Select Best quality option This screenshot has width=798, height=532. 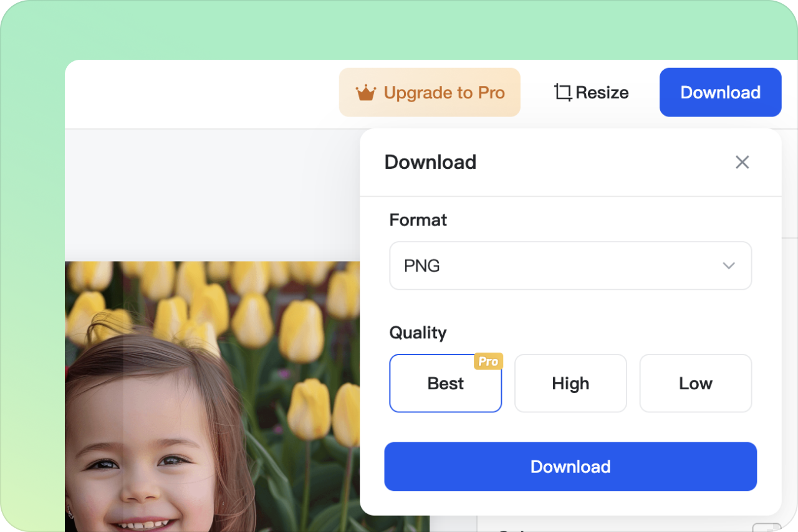coord(446,383)
